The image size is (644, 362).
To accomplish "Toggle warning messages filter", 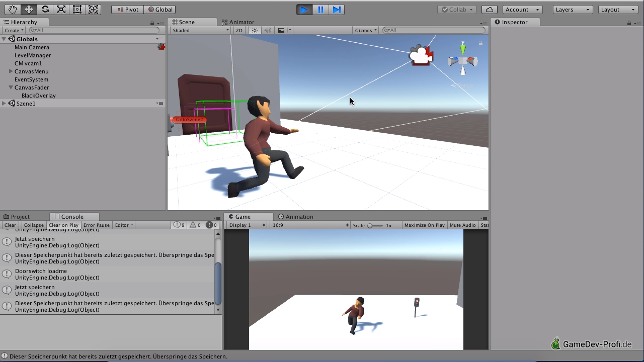I will 195,225.
